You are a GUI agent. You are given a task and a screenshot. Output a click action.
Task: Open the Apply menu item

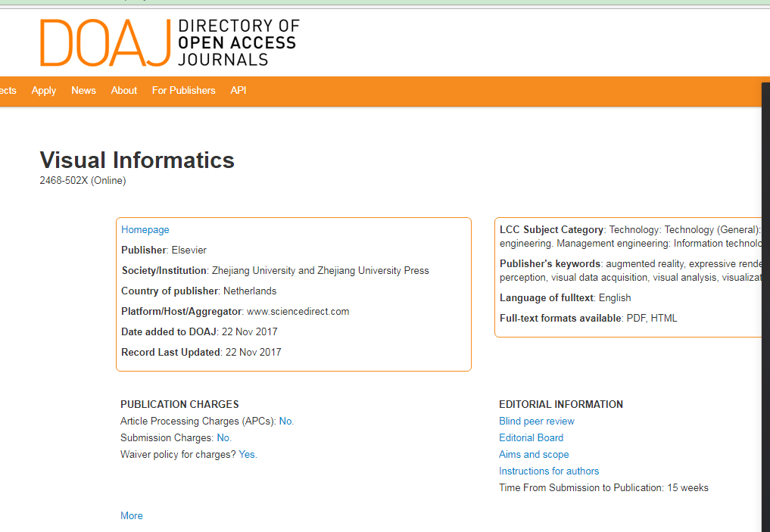(x=44, y=90)
